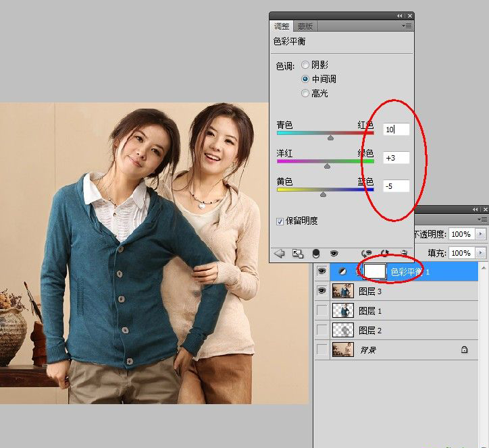Screen dimensions: 489x448
Task: Click the 黄色-蓝色 slider handle
Action: point(323,195)
